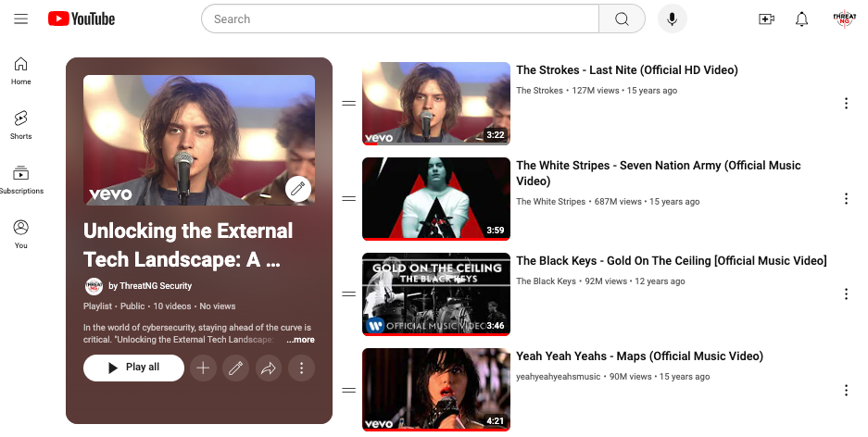The image size is (868, 437).
Task: Edit playlist thumbnail with pencil overlay
Action: pos(297,189)
